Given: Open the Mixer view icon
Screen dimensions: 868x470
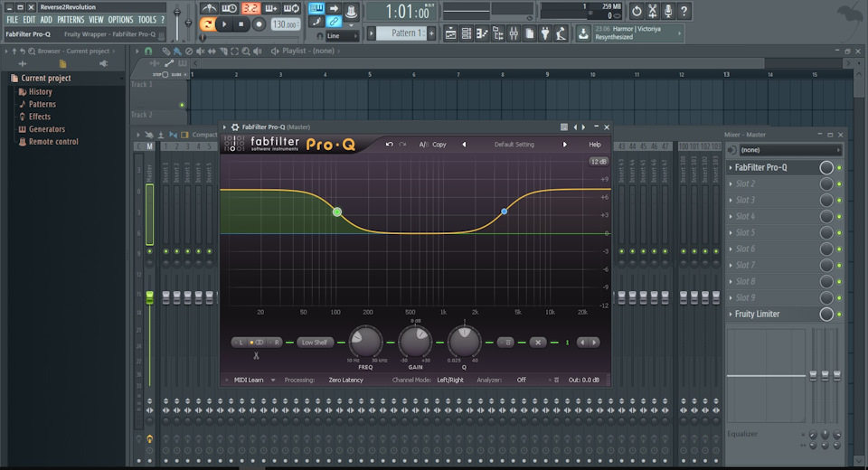Looking at the screenshot, I should [514, 33].
